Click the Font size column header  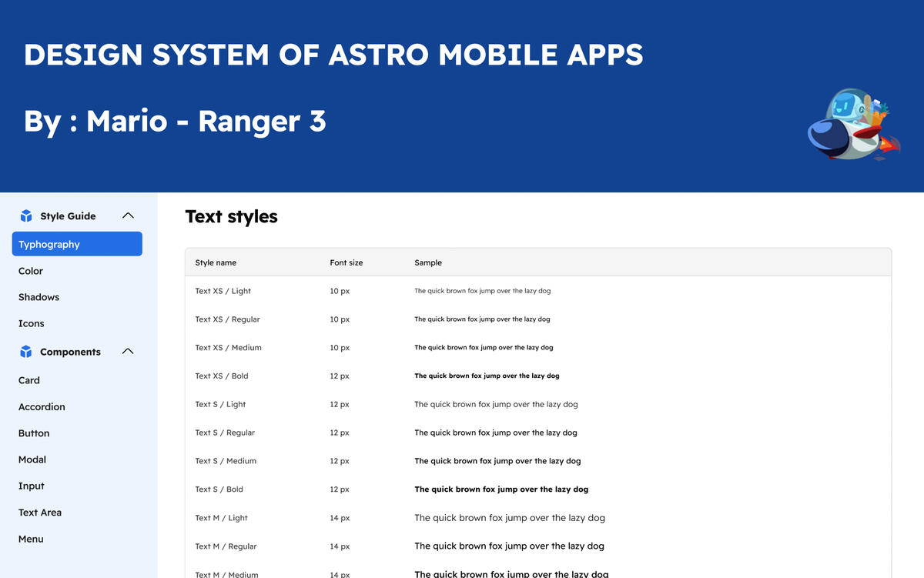click(346, 262)
